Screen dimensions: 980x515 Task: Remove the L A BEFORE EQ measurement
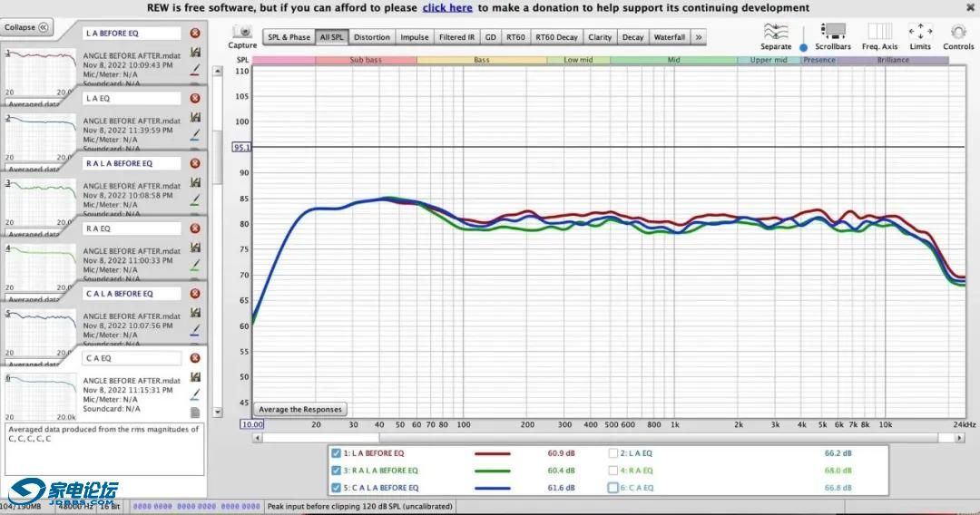point(195,33)
